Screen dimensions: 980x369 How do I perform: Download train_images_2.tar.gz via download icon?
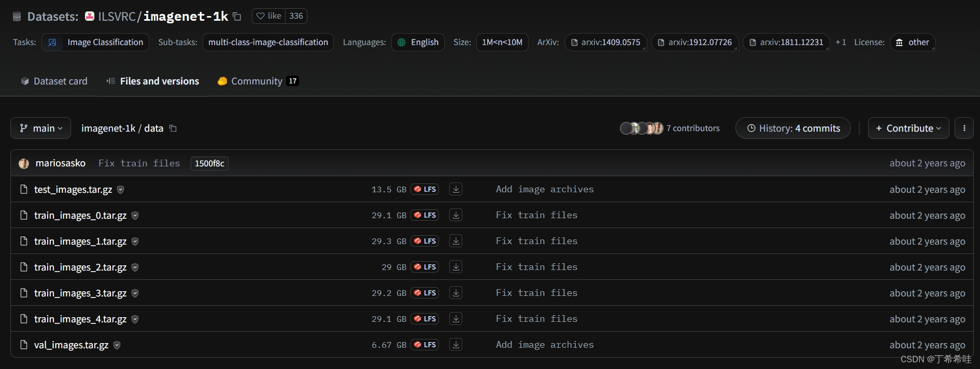pyautogui.click(x=456, y=267)
